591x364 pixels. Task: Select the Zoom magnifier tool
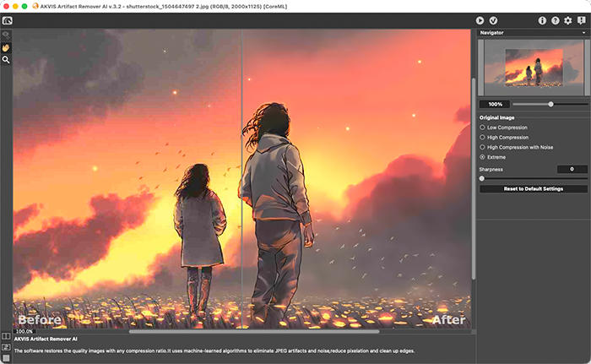(x=6, y=60)
